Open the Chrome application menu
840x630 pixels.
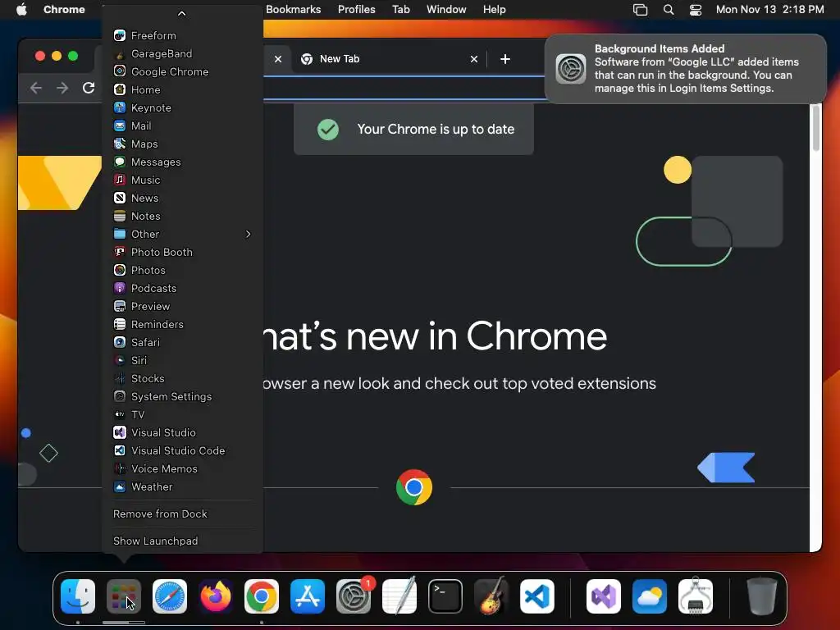pyautogui.click(x=64, y=10)
